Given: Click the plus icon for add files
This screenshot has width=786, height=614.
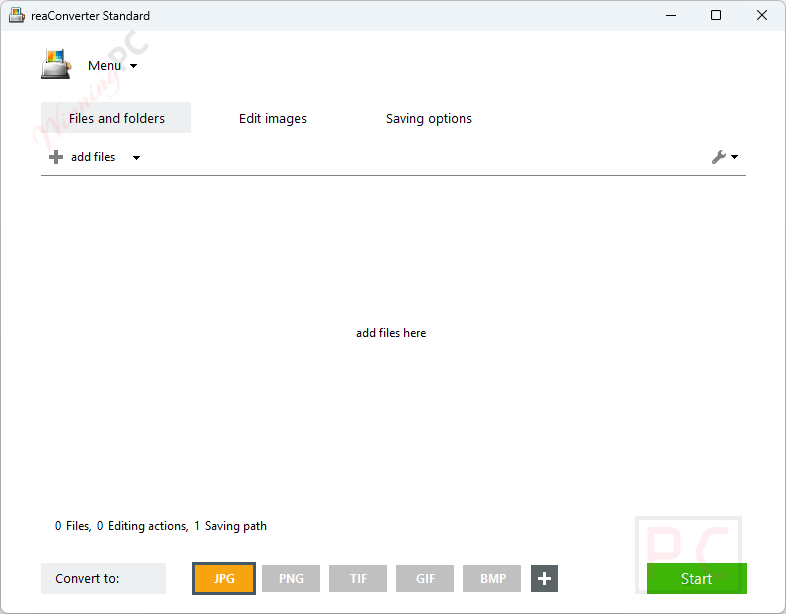Looking at the screenshot, I should (x=56, y=157).
